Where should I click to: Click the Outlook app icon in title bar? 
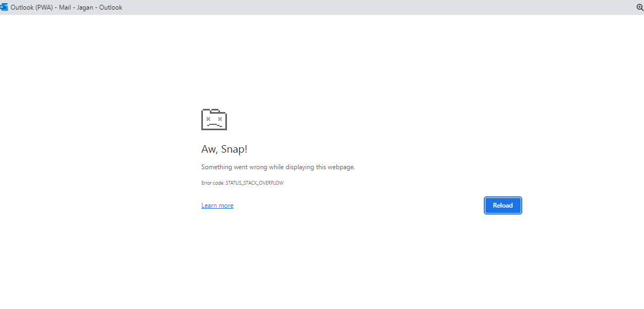[4, 7]
